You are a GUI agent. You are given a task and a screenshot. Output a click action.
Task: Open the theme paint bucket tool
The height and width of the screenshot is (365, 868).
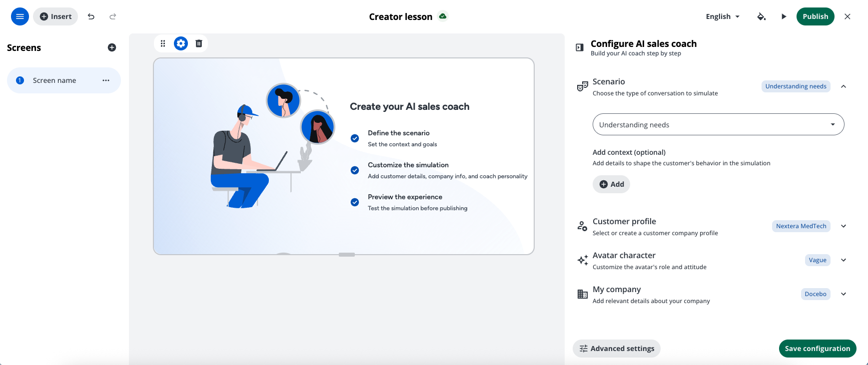coord(761,16)
